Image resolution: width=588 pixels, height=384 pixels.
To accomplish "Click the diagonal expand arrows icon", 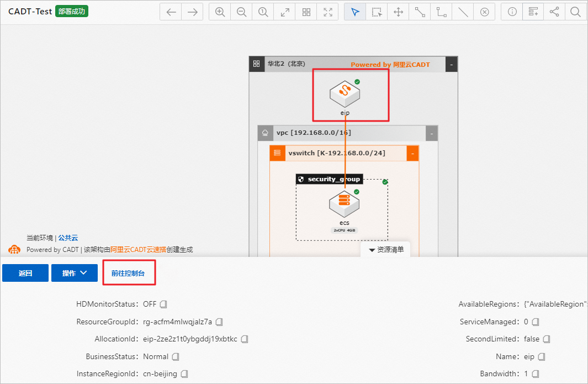I will 285,12.
